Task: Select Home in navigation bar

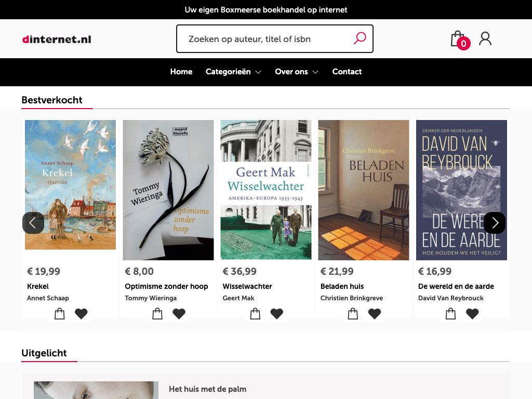Action: 181,72
